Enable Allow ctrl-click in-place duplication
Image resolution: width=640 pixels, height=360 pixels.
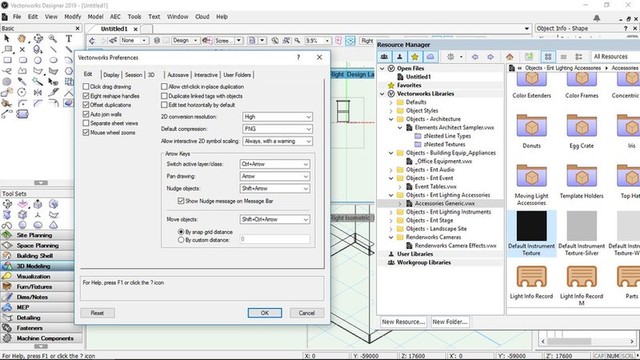164,87
